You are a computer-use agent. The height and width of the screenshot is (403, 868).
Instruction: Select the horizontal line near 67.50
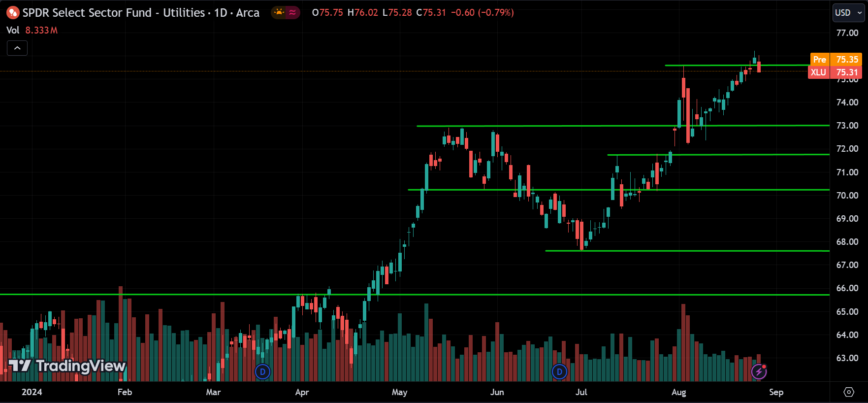tap(687, 251)
